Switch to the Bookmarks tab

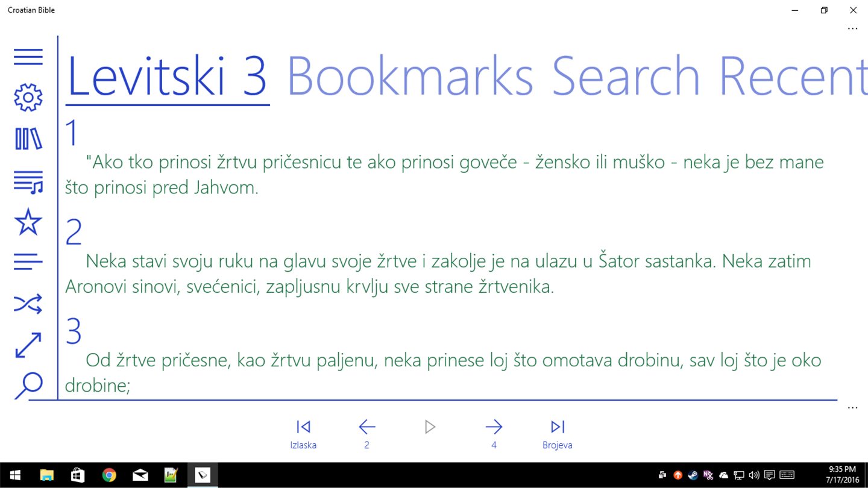point(410,77)
